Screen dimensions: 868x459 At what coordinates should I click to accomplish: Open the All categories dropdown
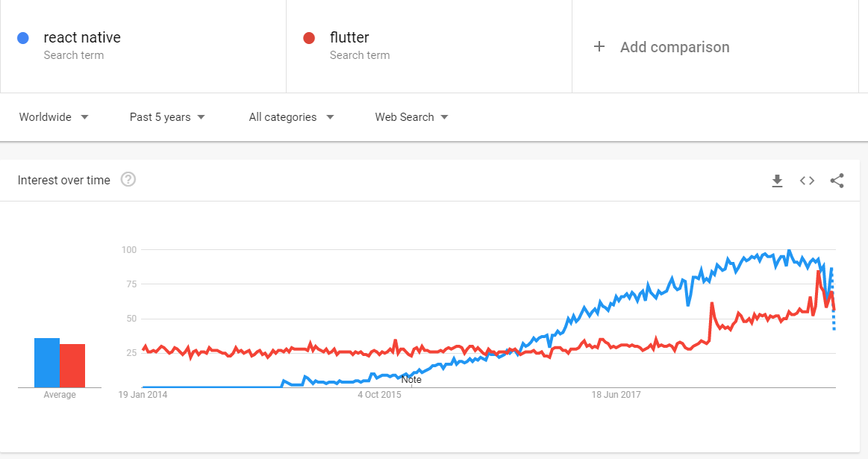coord(291,117)
